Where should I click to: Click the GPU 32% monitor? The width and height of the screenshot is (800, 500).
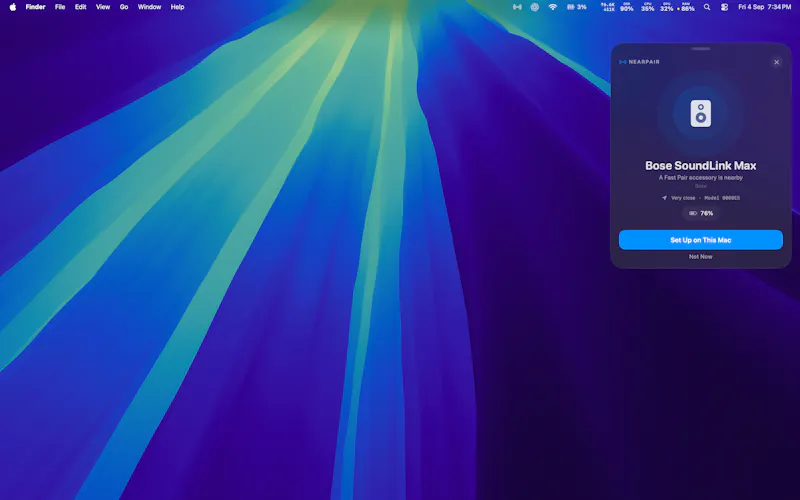pos(666,7)
